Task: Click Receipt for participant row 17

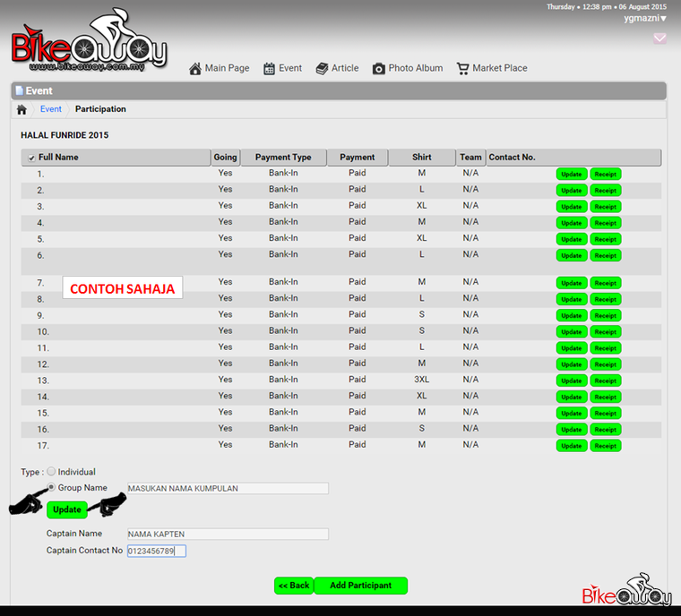Action: [605, 446]
